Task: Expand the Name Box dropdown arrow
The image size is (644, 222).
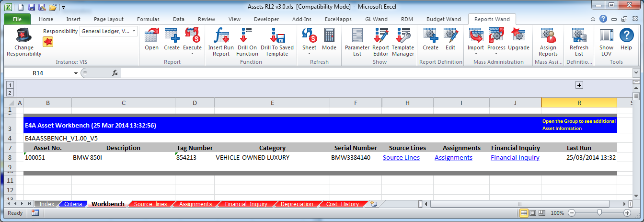Action: pyautogui.click(x=76, y=73)
